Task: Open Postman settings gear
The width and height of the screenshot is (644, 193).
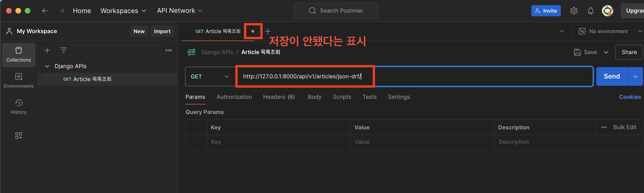Action: pyautogui.click(x=574, y=11)
